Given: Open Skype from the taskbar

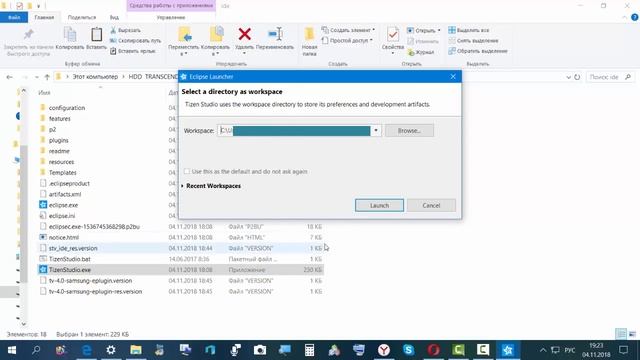Looking at the screenshot, I should point(409,350).
